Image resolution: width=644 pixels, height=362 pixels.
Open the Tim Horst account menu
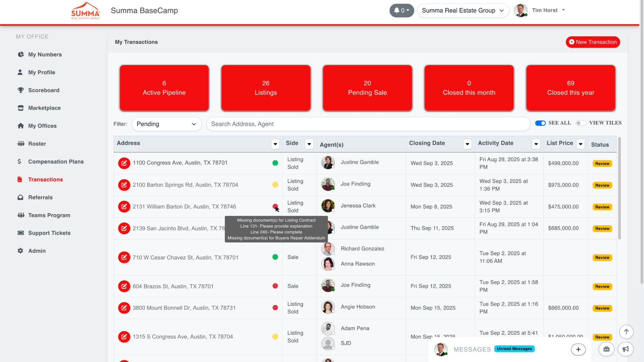[548, 10]
